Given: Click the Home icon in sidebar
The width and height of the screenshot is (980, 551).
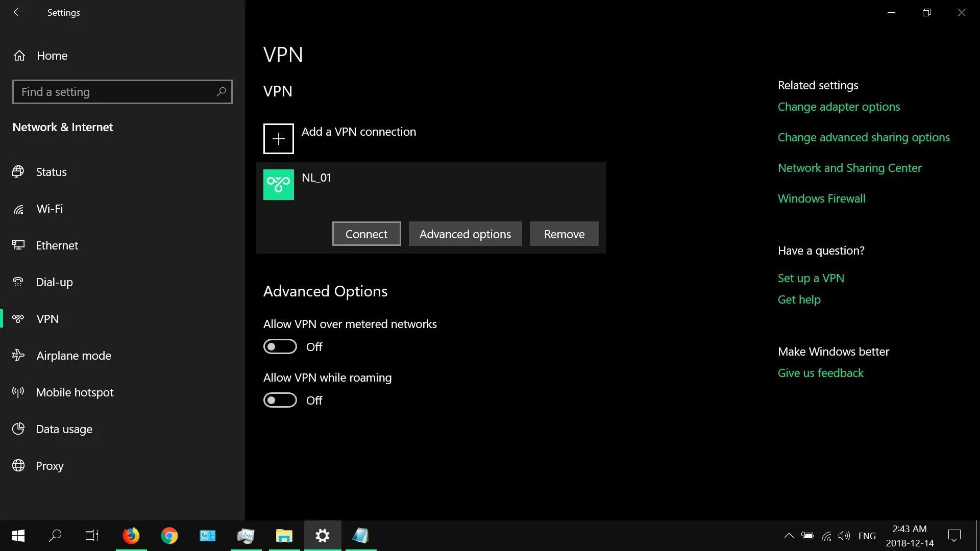Looking at the screenshot, I should tap(19, 56).
